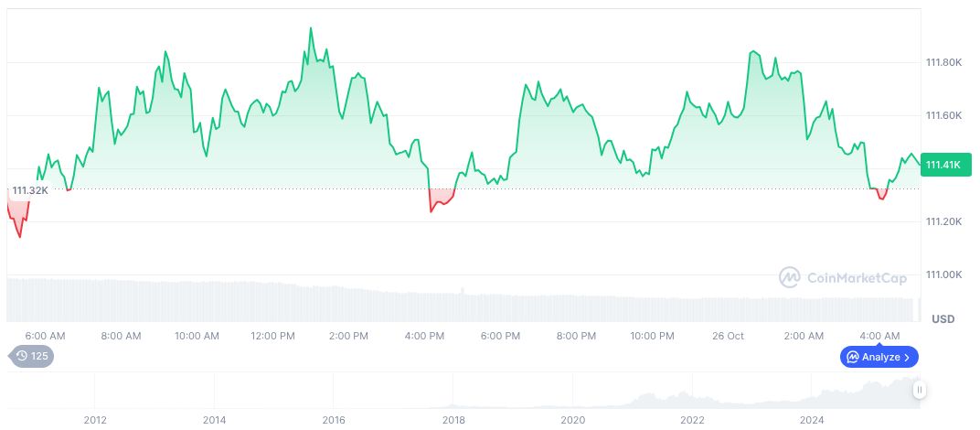This screenshot has height=430, width=980.
Task: Click the 111.32K opening price label
Action: tap(29, 190)
